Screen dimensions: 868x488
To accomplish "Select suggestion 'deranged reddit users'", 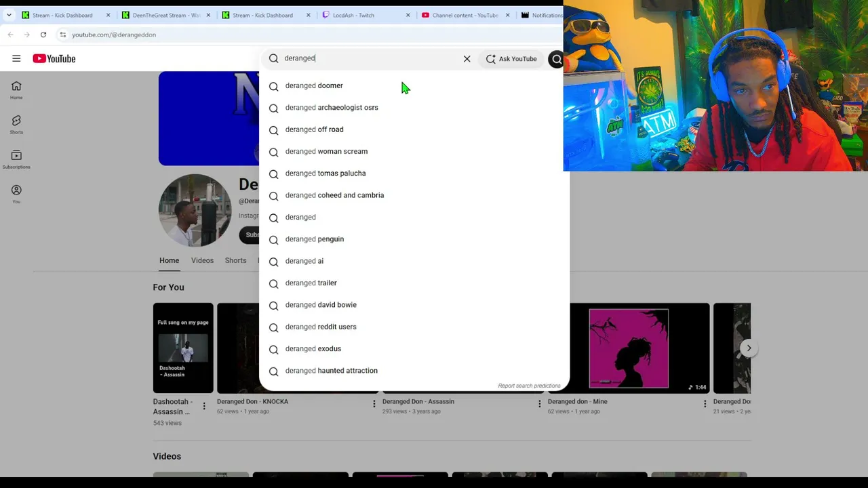I will click(x=414, y=327).
